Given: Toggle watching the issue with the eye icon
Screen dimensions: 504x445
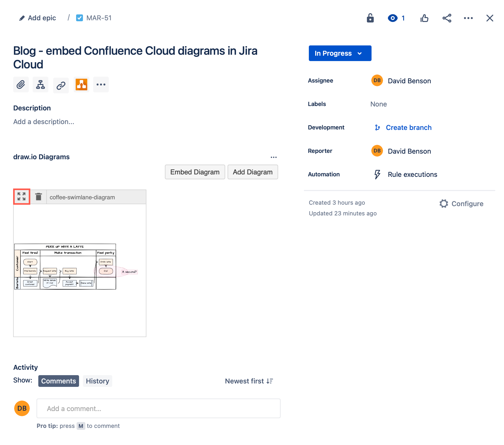Looking at the screenshot, I should pyautogui.click(x=392, y=18).
